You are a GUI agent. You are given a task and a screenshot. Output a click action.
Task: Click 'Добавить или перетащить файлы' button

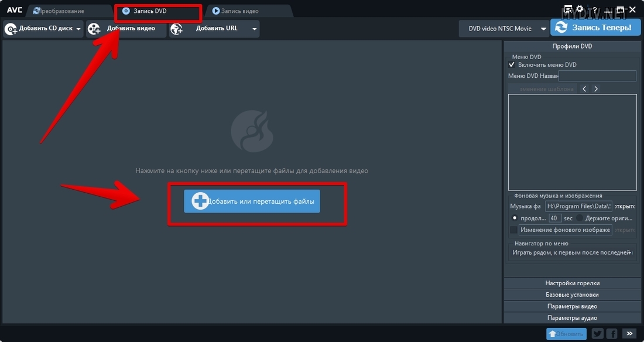pos(252,201)
